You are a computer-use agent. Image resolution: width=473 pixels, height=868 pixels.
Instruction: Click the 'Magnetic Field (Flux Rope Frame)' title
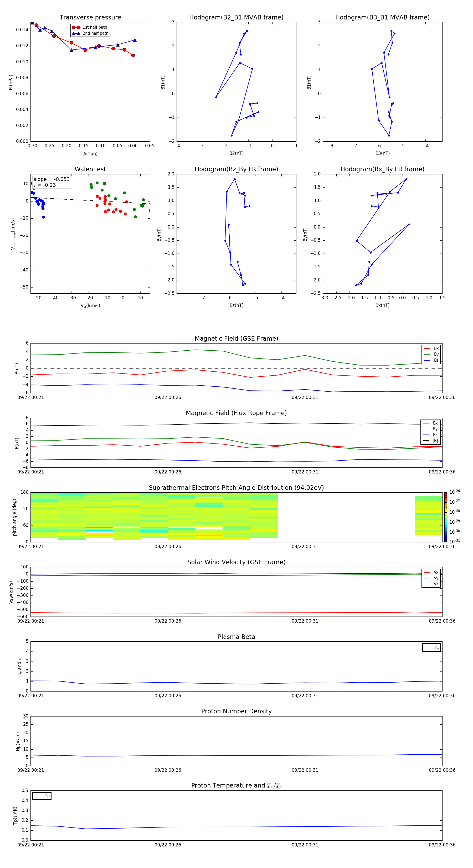point(236,413)
